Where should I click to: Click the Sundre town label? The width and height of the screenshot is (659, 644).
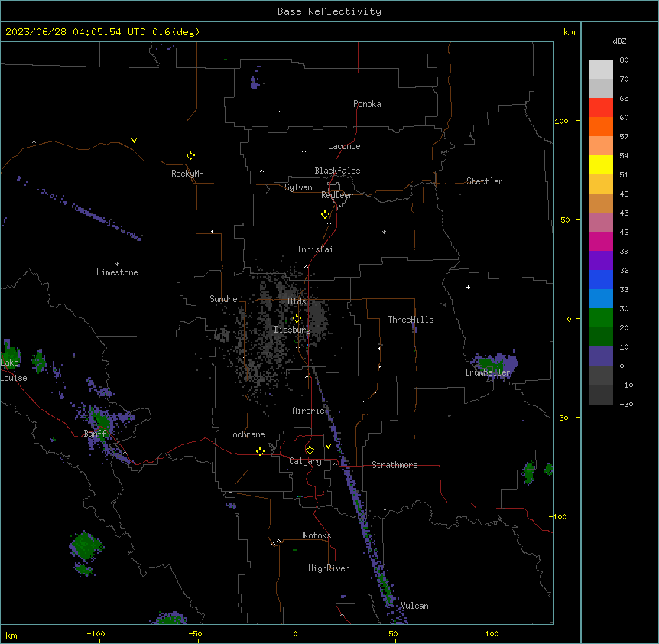point(223,299)
